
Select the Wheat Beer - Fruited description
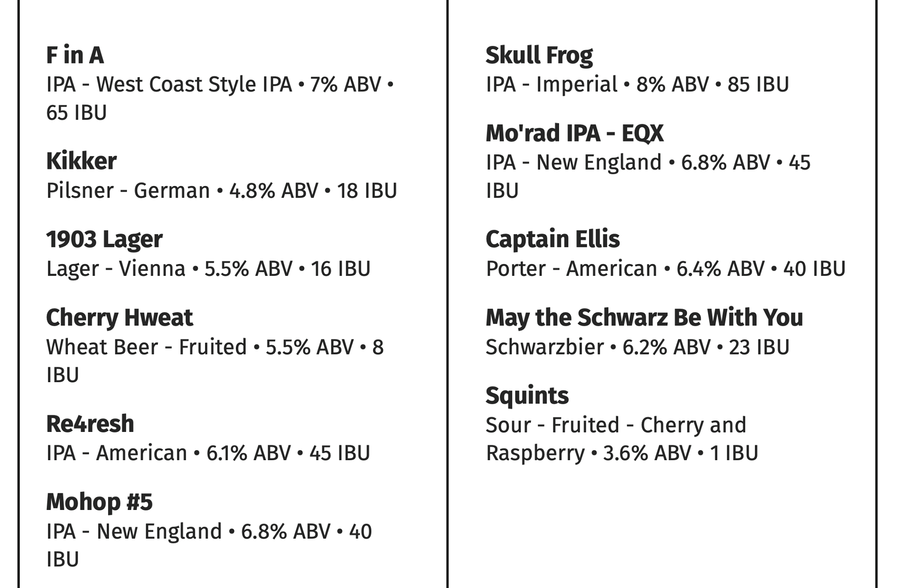tap(215, 361)
